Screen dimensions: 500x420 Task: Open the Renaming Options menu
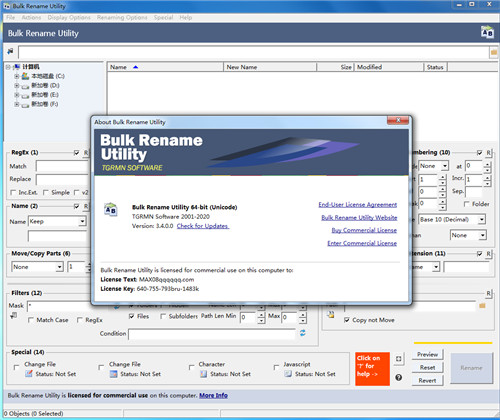click(x=122, y=17)
